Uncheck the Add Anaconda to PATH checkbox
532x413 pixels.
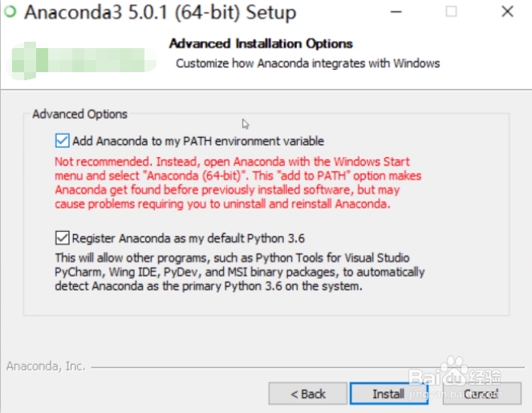click(x=62, y=141)
